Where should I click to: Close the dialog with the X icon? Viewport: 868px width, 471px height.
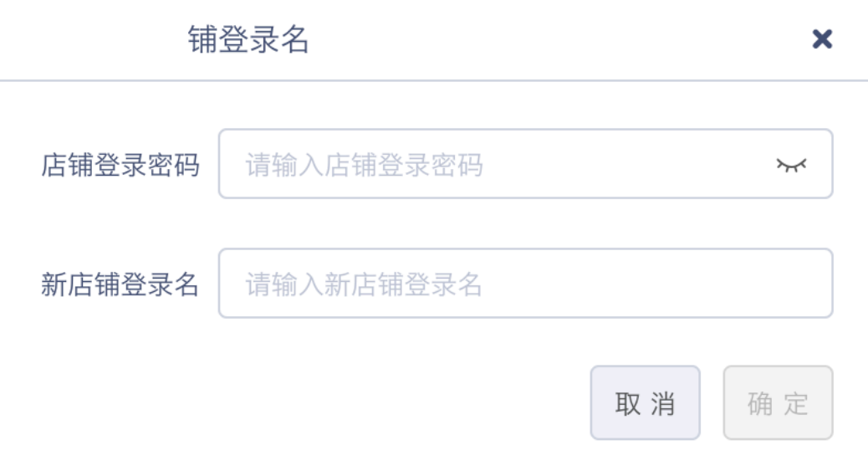tap(822, 39)
